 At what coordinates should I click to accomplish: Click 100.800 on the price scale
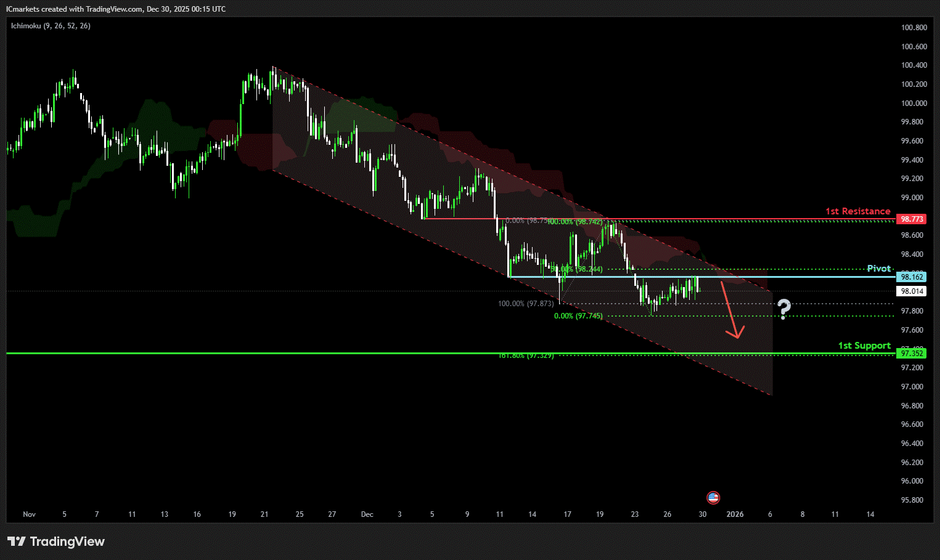(913, 28)
